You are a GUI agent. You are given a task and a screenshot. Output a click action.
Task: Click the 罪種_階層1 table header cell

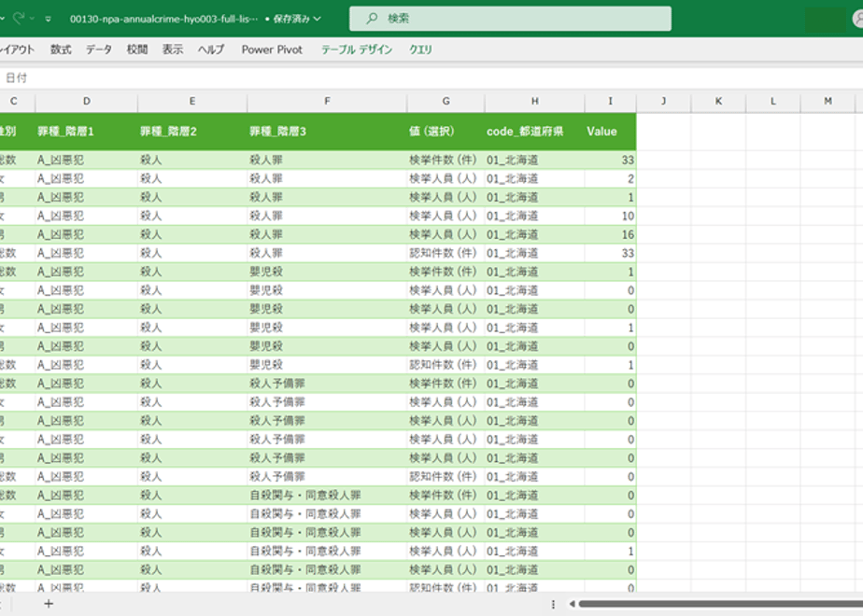(x=87, y=132)
